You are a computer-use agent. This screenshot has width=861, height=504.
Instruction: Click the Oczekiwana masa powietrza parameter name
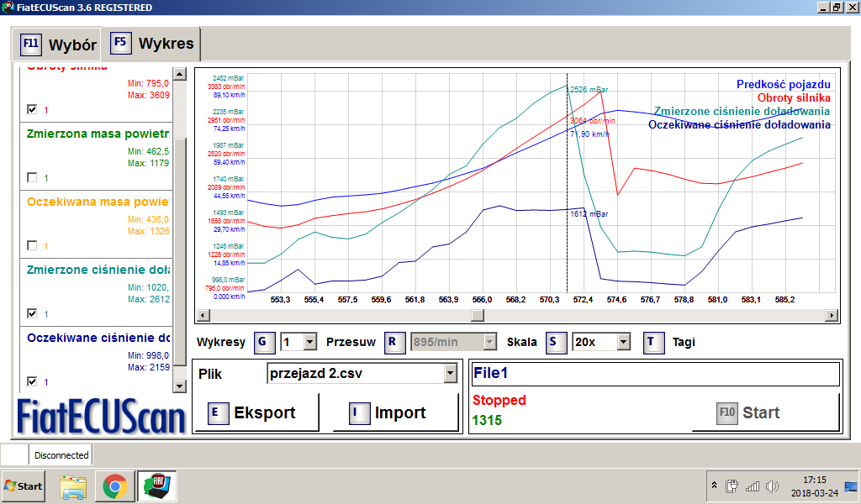[98, 202]
